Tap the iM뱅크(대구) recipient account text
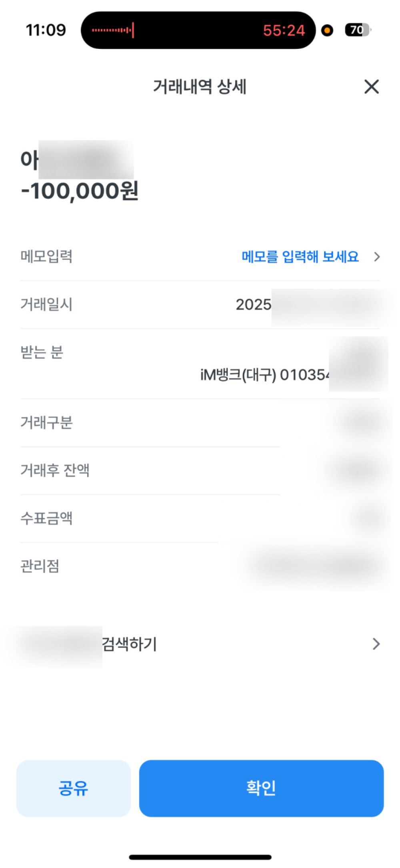Screen dimensions: 400x868 tap(264, 375)
